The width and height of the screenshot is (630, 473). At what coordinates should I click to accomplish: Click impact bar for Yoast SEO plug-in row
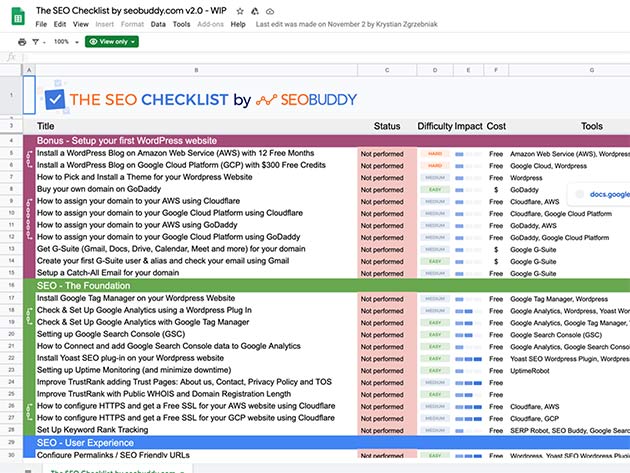pos(468,359)
